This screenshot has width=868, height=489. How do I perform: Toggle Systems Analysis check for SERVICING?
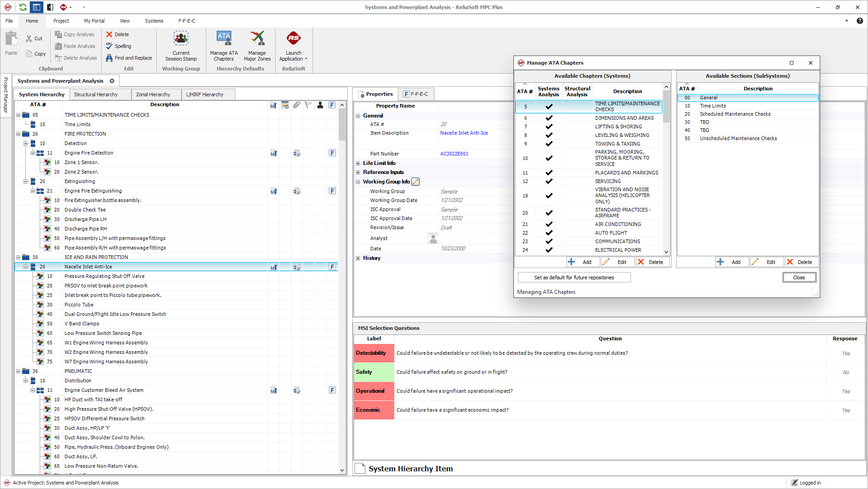pyautogui.click(x=549, y=181)
